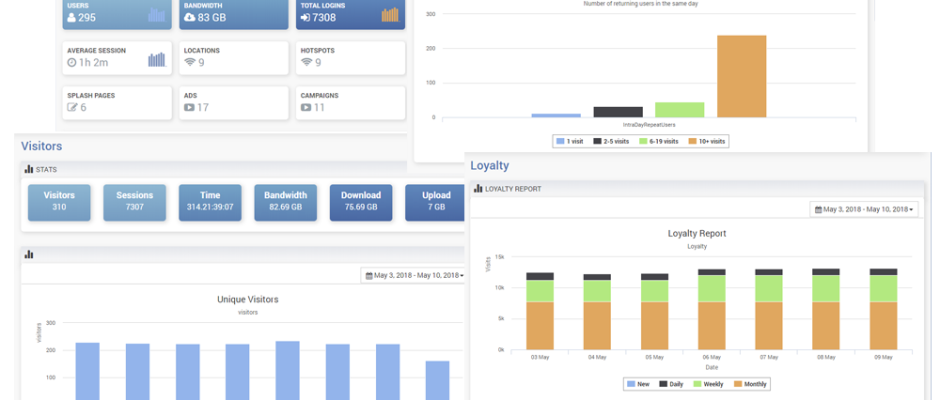The image size is (940, 400).
Task: Click the Loyalty Report header chart icon
Action: tap(478, 188)
